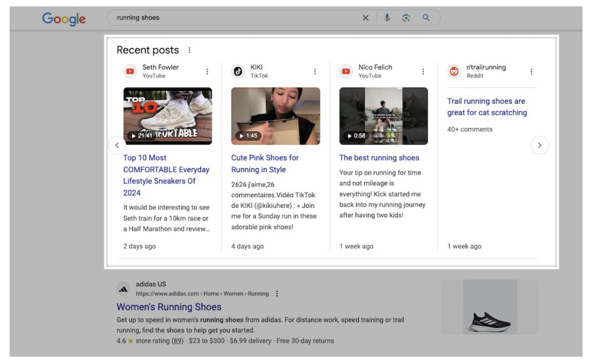Open Top 10 Most COMFORTABLE Everyday Sneakers link

(x=166, y=175)
